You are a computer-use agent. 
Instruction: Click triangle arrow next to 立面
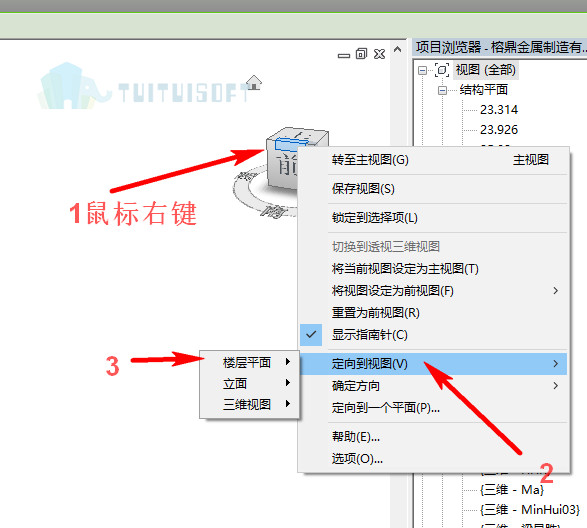(288, 383)
